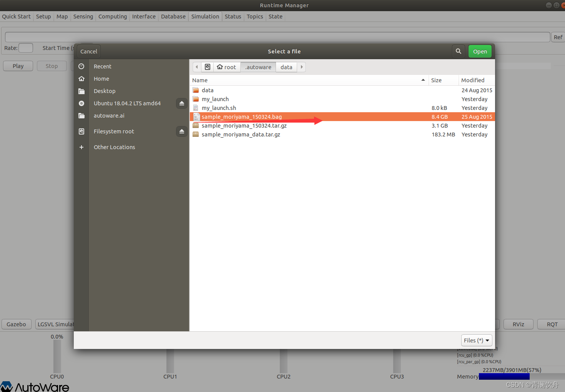Open the Files (*) filter dropdown
Image resolution: width=565 pixels, height=392 pixels.
[477, 340]
